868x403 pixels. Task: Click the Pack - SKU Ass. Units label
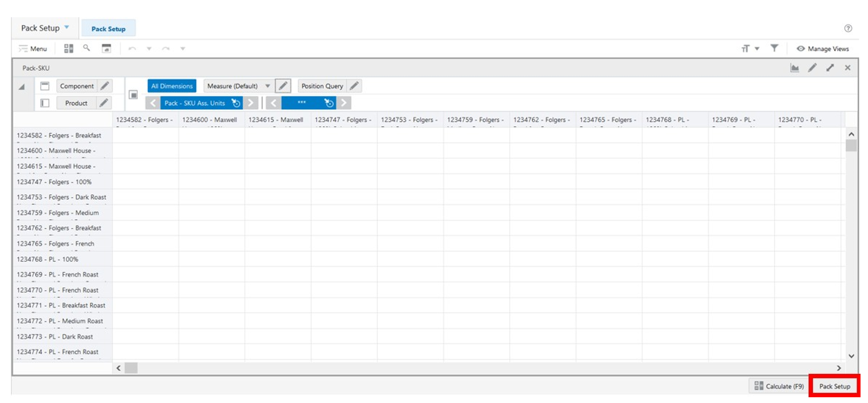coord(195,103)
